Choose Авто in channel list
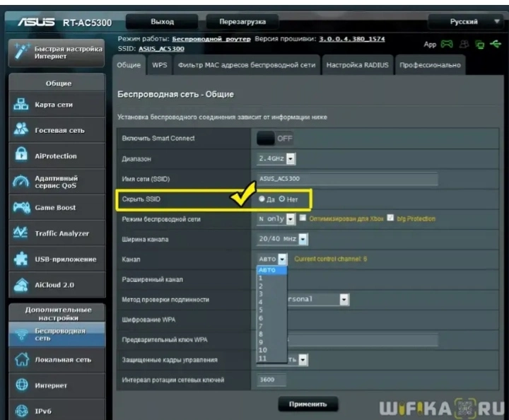The width and height of the screenshot is (509, 420). tap(271, 270)
